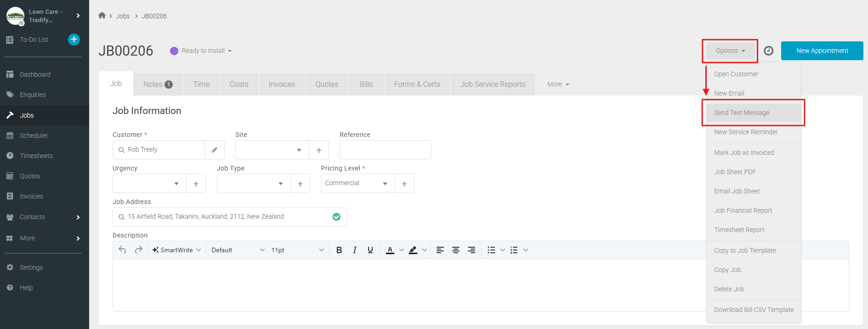Click the home breadcrumb icon

(102, 16)
